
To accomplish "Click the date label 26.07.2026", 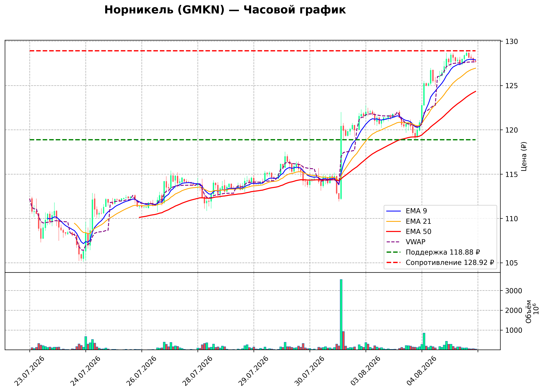I will (x=141, y=371).
